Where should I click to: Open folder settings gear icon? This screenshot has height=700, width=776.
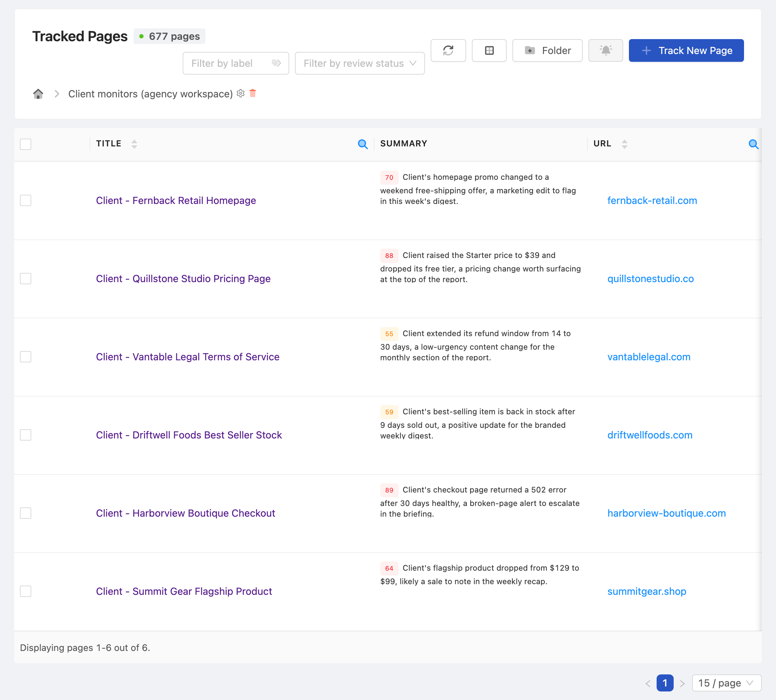(241, 93)
